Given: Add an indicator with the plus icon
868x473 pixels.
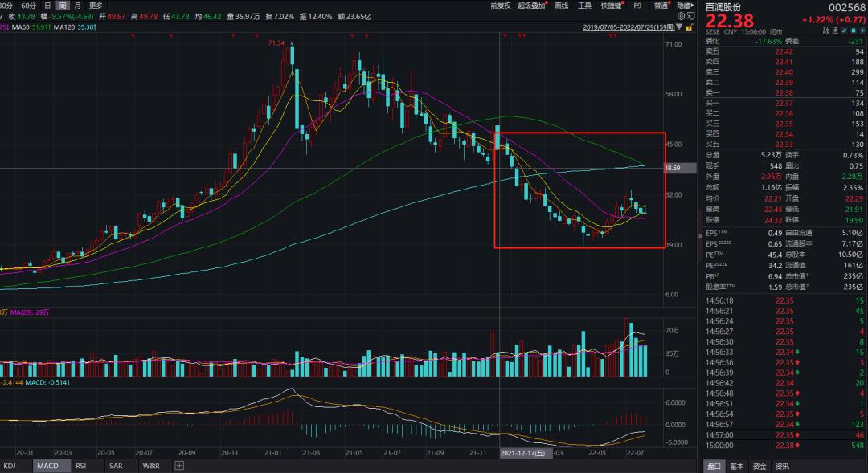Looking at the screenshot, I should tap(179, 466).
